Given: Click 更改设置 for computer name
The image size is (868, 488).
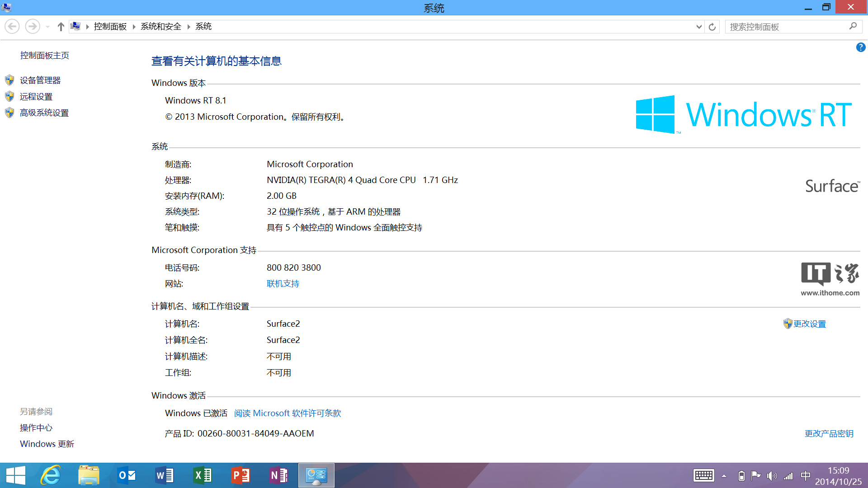Looking at the screenshot, I should click(x=810, y=324).
